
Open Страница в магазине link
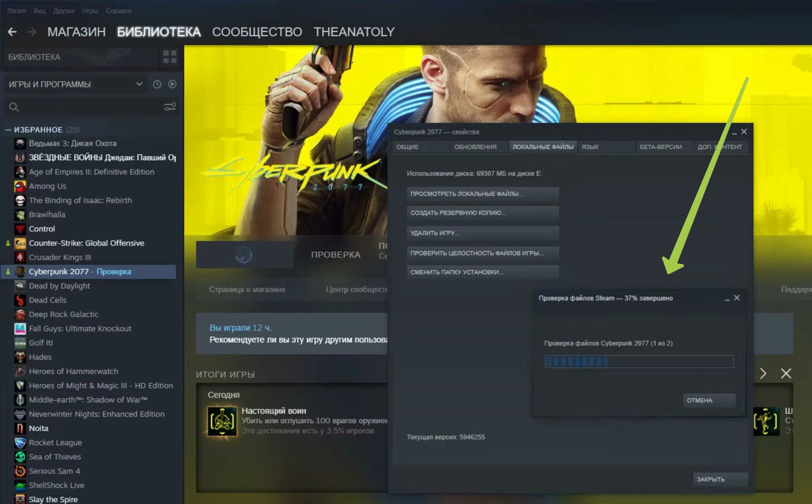[247, 289]
